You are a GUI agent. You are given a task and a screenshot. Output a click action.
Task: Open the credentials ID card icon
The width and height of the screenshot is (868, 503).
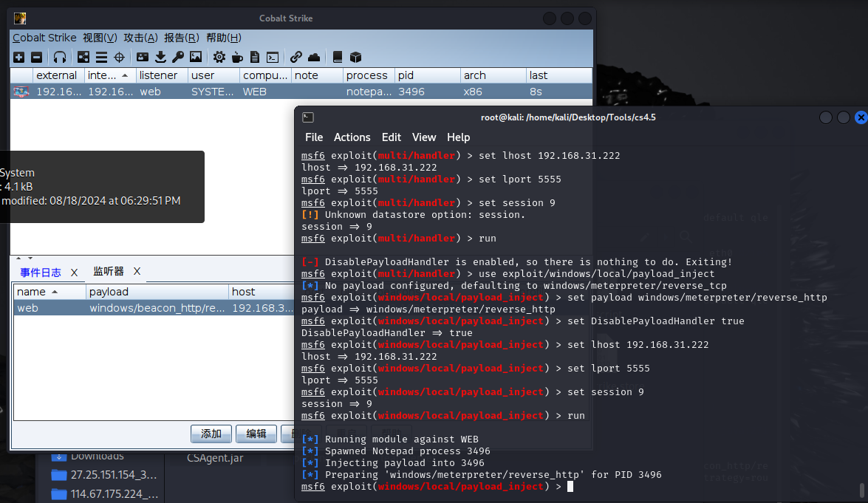tap(143, 57)
